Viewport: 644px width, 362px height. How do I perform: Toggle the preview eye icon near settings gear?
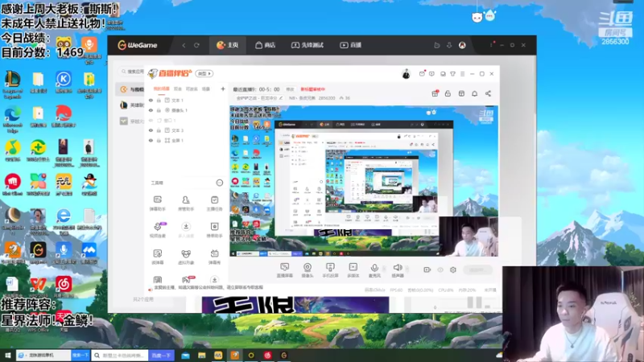(x=440, y=269)
